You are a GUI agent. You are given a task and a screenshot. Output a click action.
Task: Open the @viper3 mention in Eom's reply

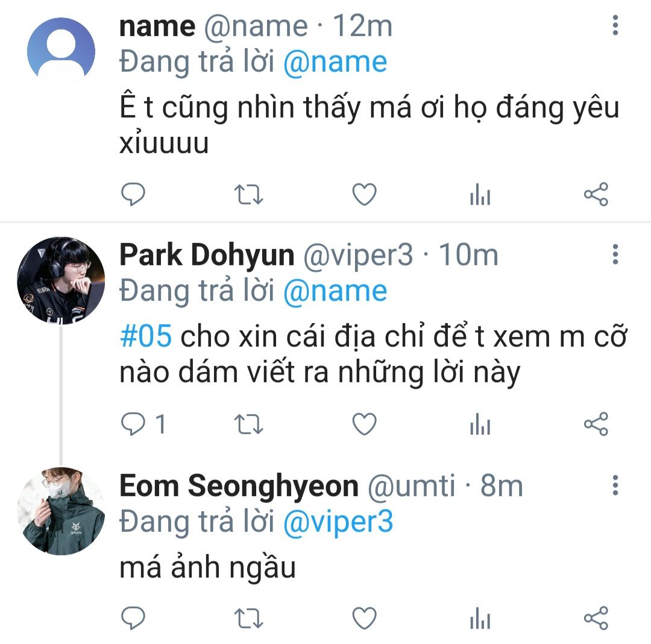pos(338,522)
